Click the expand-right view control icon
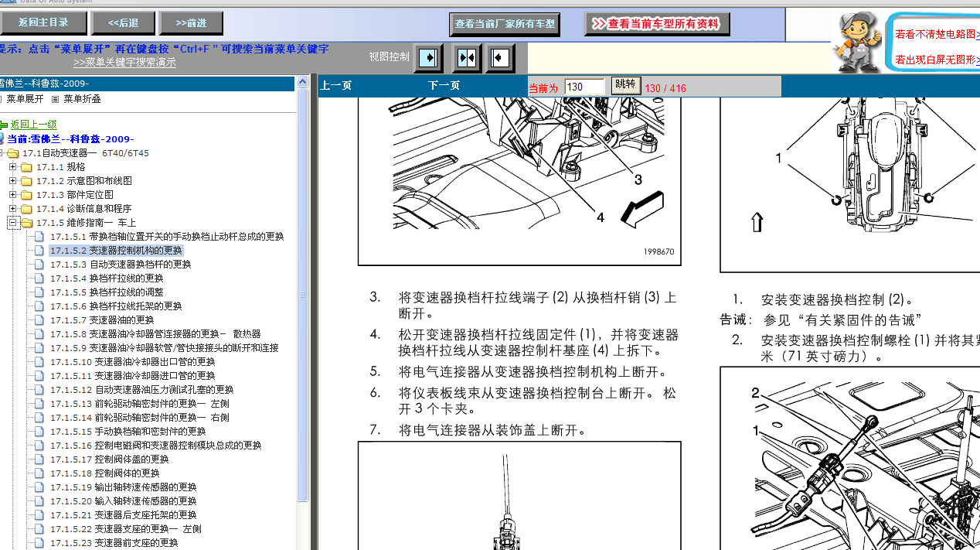Viewport: 980px width, 550px height. point(429,58)
